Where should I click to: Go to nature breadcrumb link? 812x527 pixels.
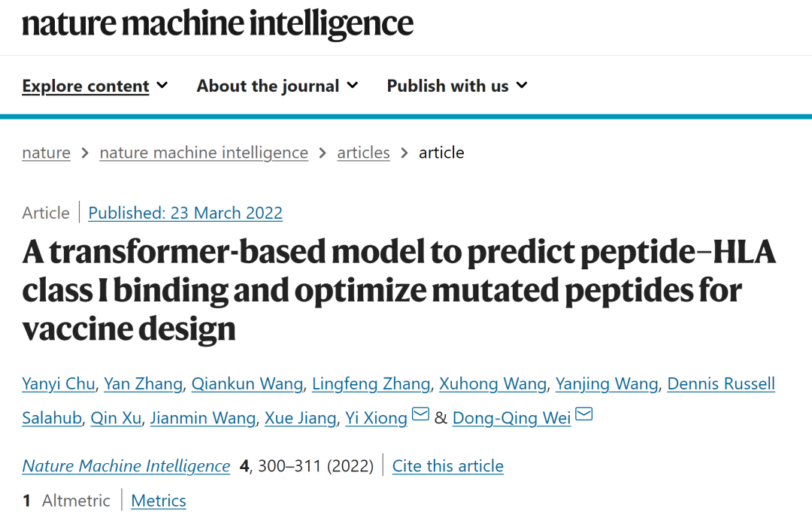click(x=46, y=153)
